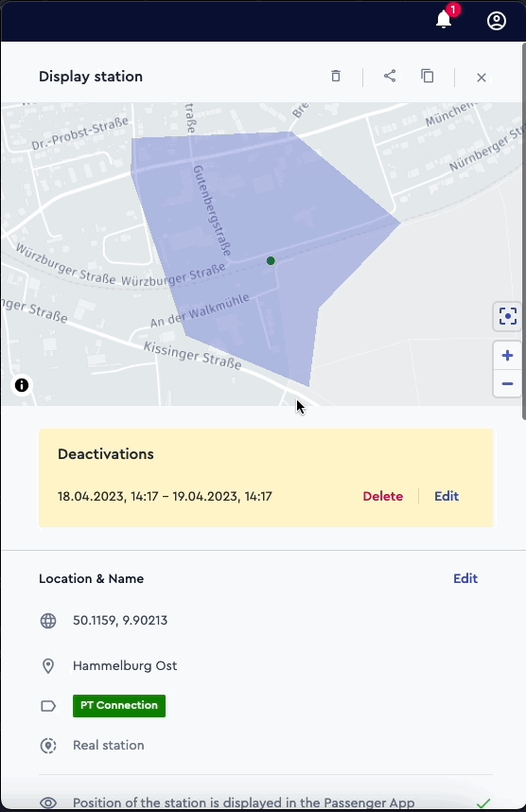Edit the deactivation period
Image resolution: width=526 pixels, height=812 pixels.
click(447, 496)
